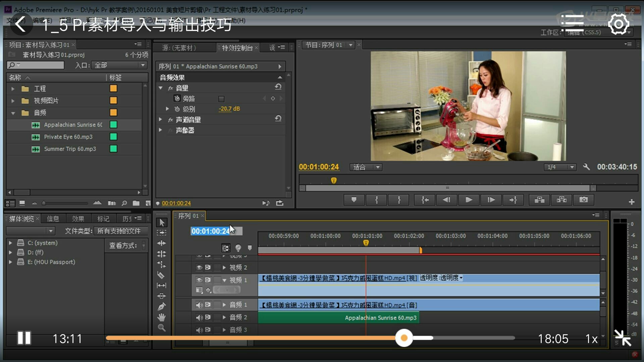
Task: Select the Slip tool
Action: 162,286
